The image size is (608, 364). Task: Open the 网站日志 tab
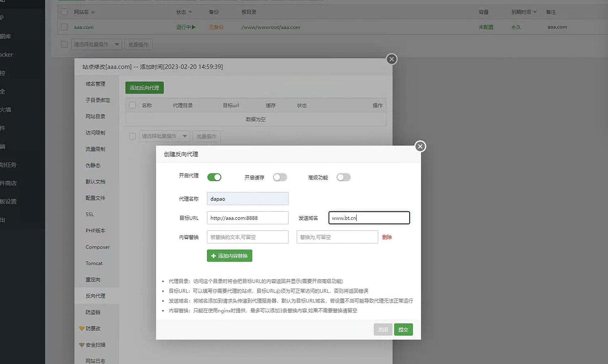tap(95, 361)
